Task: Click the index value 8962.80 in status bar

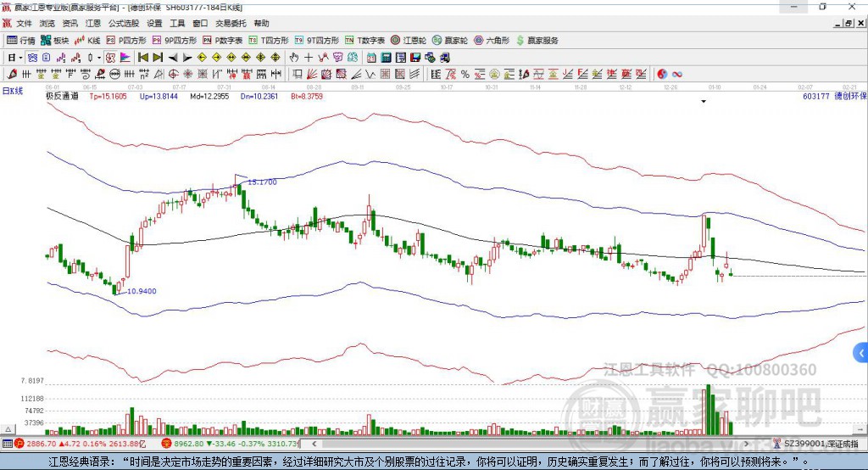Action: (189, 444)
